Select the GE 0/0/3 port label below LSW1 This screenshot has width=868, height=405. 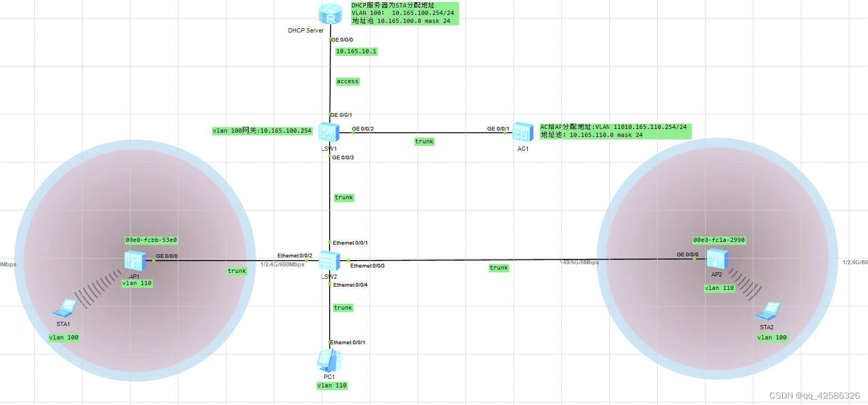pyautogui.click(x=343, y=158)
